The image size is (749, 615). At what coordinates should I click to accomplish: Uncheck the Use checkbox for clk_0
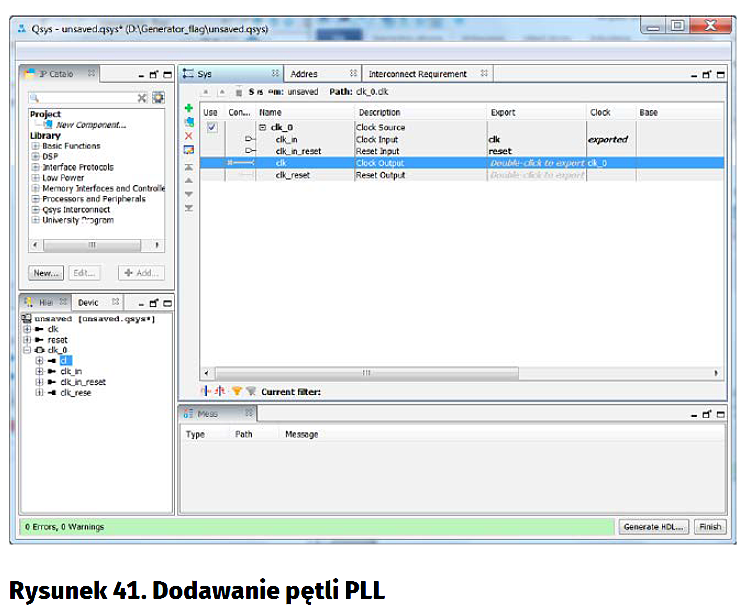coord(211,128)
